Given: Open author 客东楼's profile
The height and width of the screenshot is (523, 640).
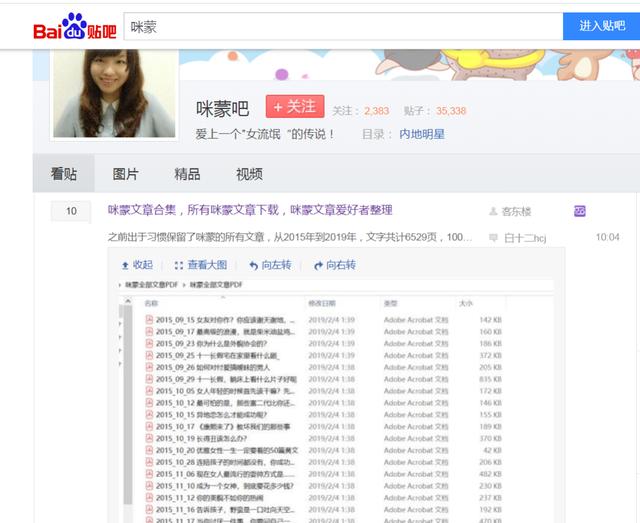Looking at the screenshot, I should coord(516,211).
